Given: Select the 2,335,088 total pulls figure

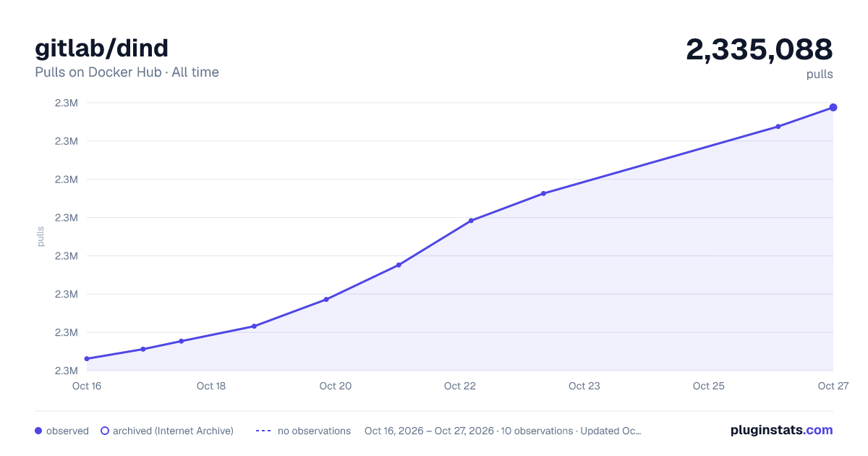Looking at the screenshot, I should point(759,50).
